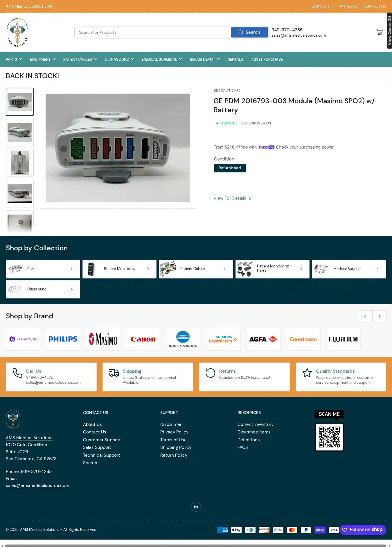Select the Refurbished condition option
The width and height of the screenshot is (392, 548).
230,168
